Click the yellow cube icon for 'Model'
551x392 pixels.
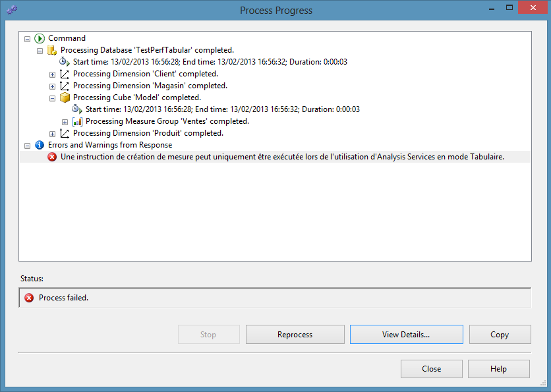(65, 98)
